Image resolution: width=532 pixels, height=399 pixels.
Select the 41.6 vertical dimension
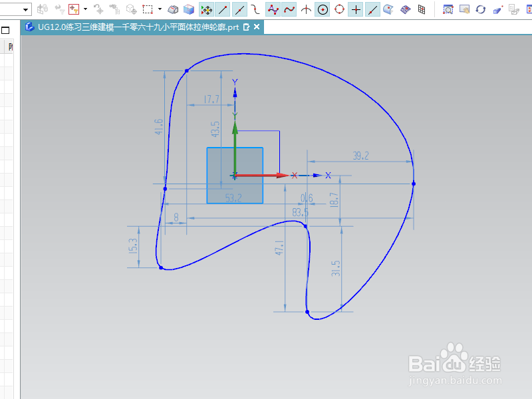(159, 127)
